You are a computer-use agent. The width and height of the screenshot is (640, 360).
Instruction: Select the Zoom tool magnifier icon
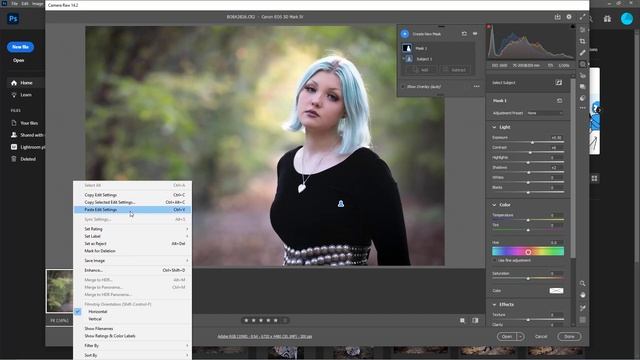tap(582, 283)
